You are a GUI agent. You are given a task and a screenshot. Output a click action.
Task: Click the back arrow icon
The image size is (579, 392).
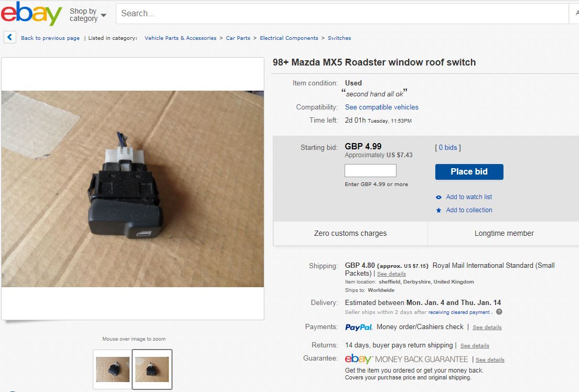click(10, 37)
